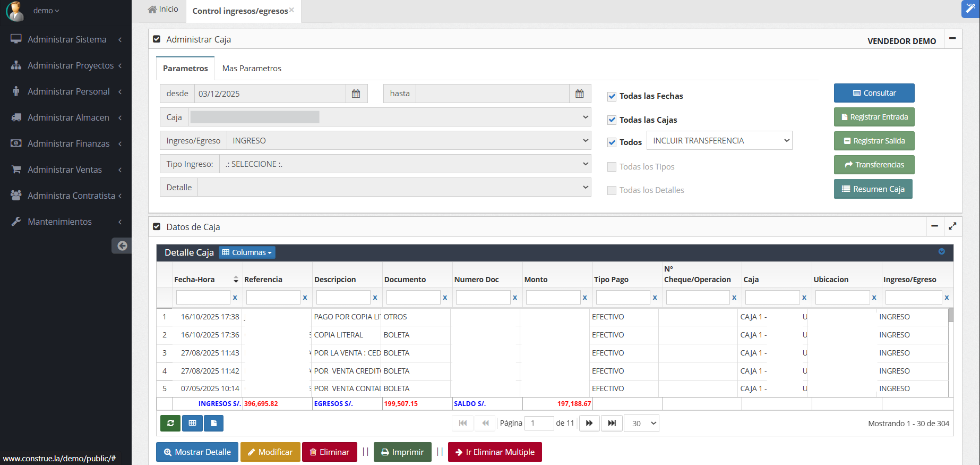
Task: Clear the Fecha-Hora filter with x
Action: point(235,298)
